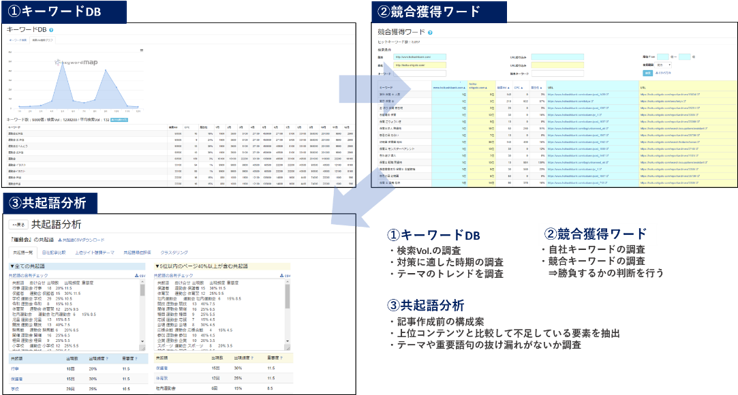Click the 戻る back button
The image size is (738, 395).
(18, 225)
